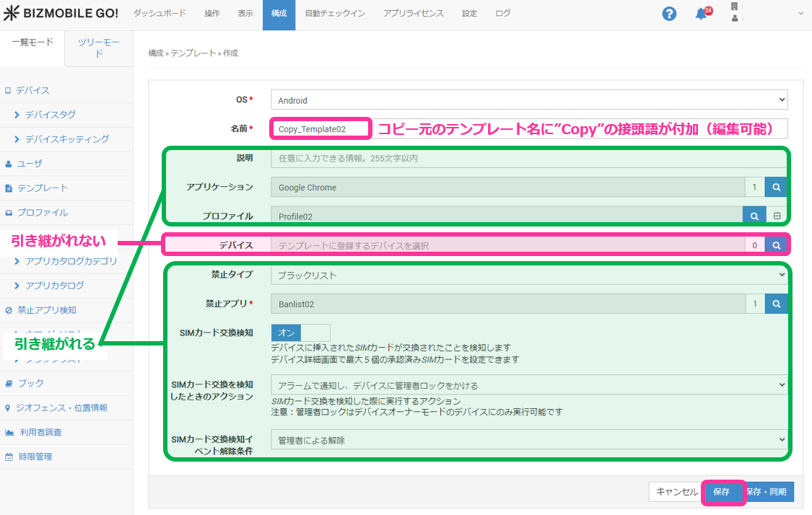The width and height of the screenshot is (812, 515).
Task: Open the SIM swap event release condition dropdown
Action: [529, 439]
